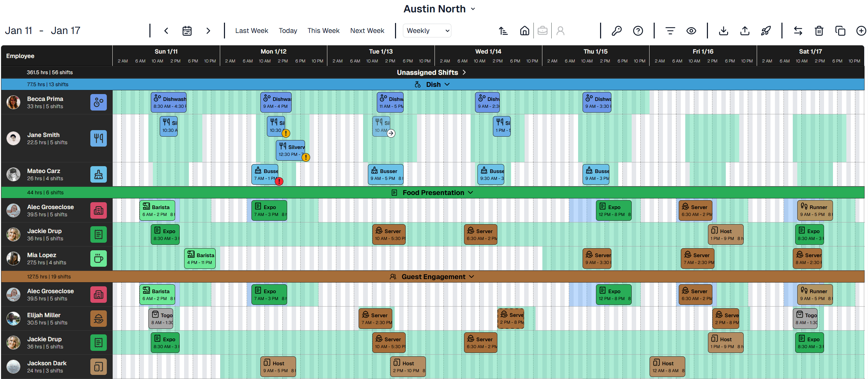Open Jackson Dark's Friday Host shift
Screen dimensions: 868x379
[667, 367]
